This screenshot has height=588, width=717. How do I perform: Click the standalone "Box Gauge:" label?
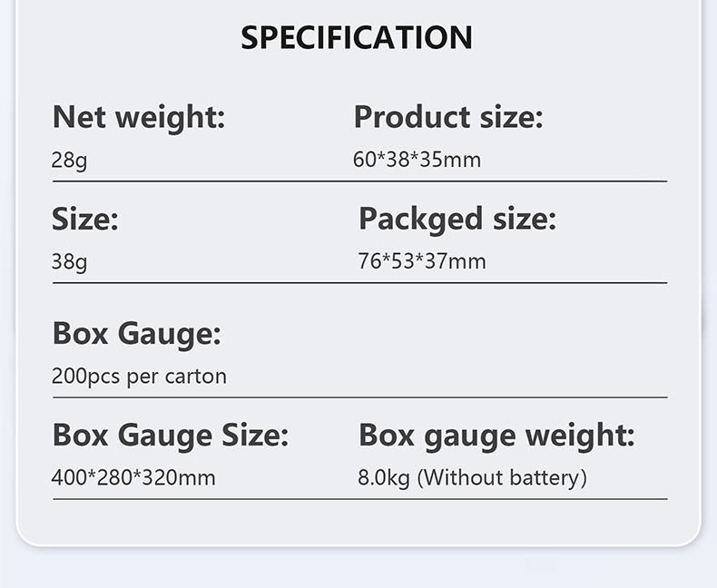(136, 333)
